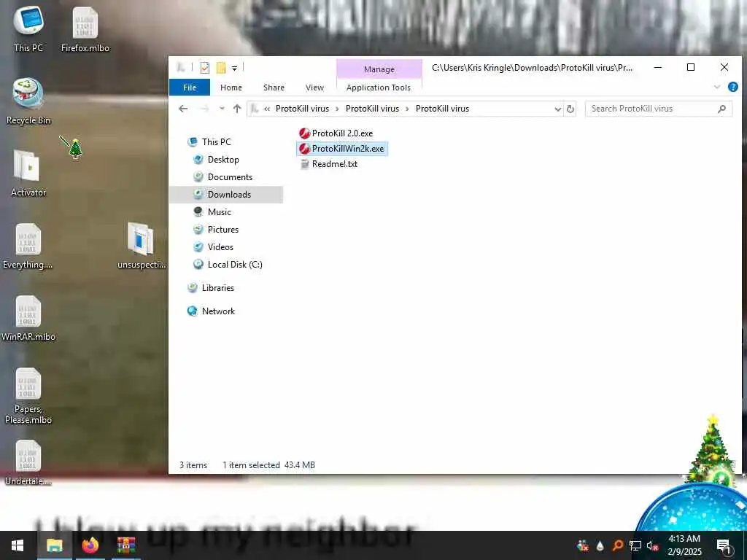Go up one folder level
Viewport: 747px width, 560px height.
pos(237,109)
